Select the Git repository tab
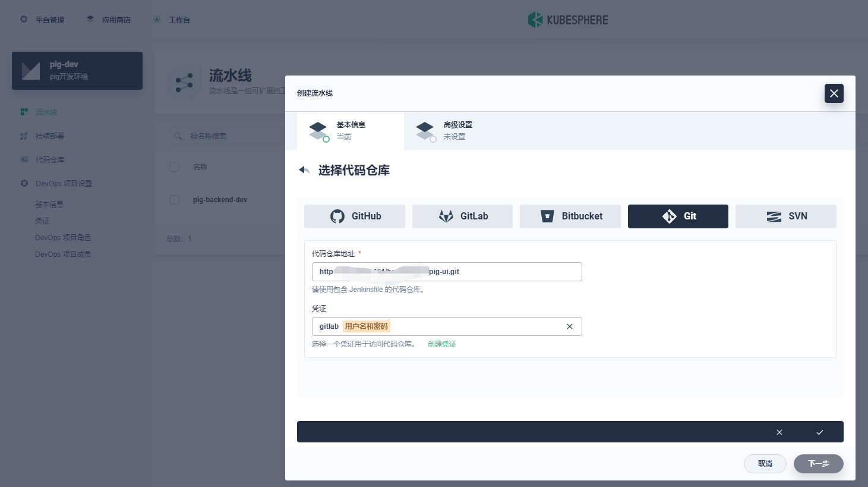The width and height of the screenshot is (868, 487). tap(678, 216)
